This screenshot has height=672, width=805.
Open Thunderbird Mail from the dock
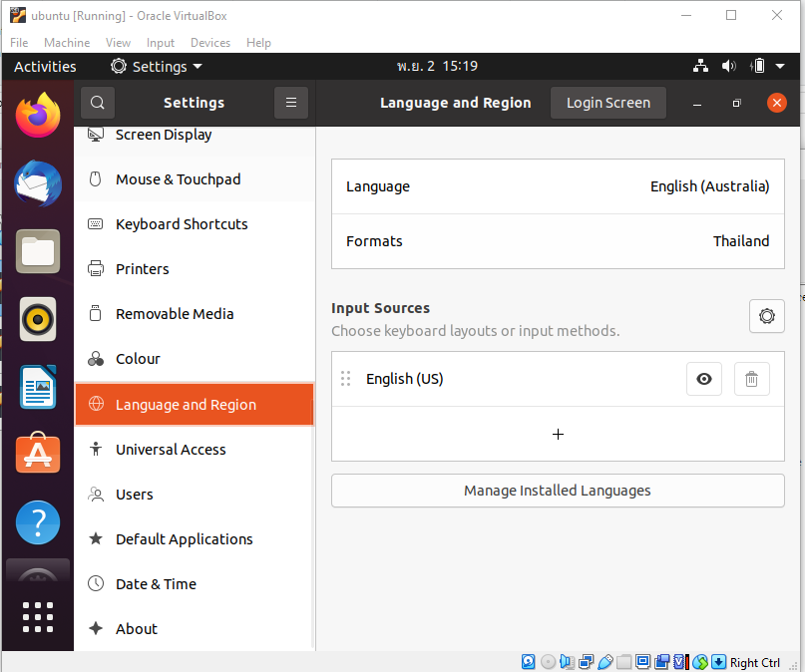(x=38, y=183)
